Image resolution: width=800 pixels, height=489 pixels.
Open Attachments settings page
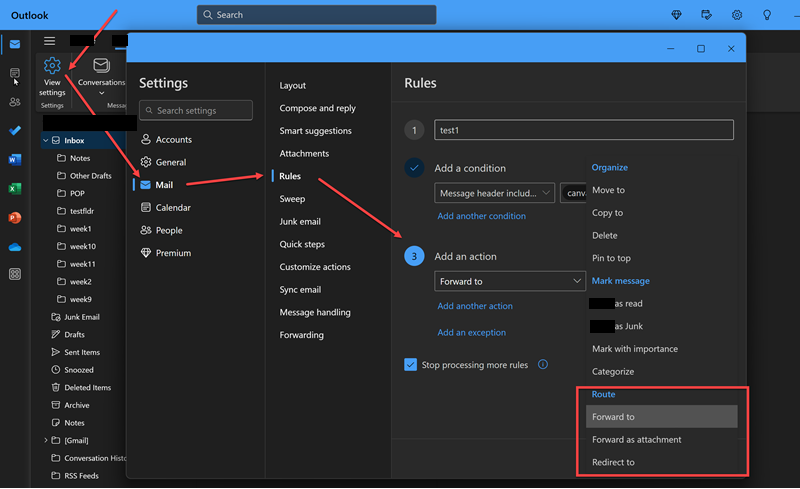pos(304,154)
